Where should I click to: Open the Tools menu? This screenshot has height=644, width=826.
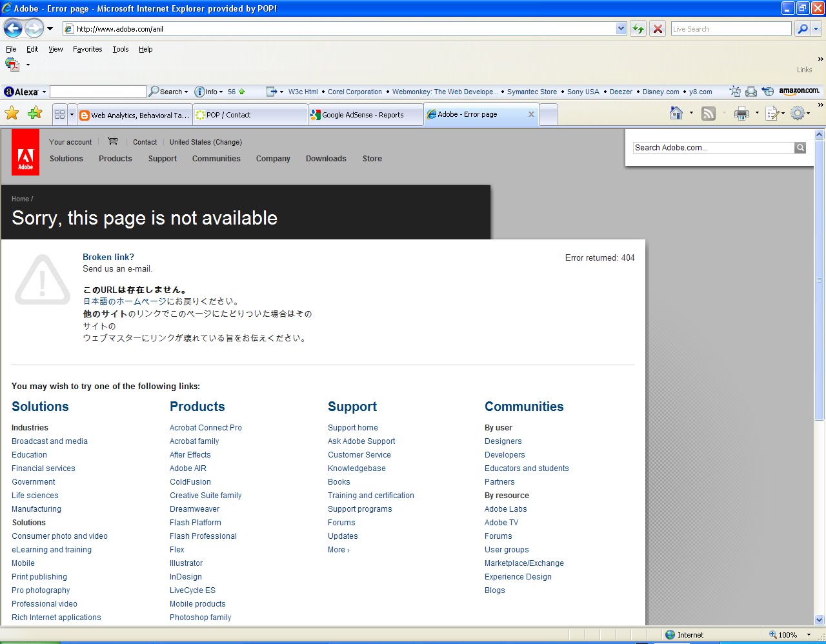120,49
